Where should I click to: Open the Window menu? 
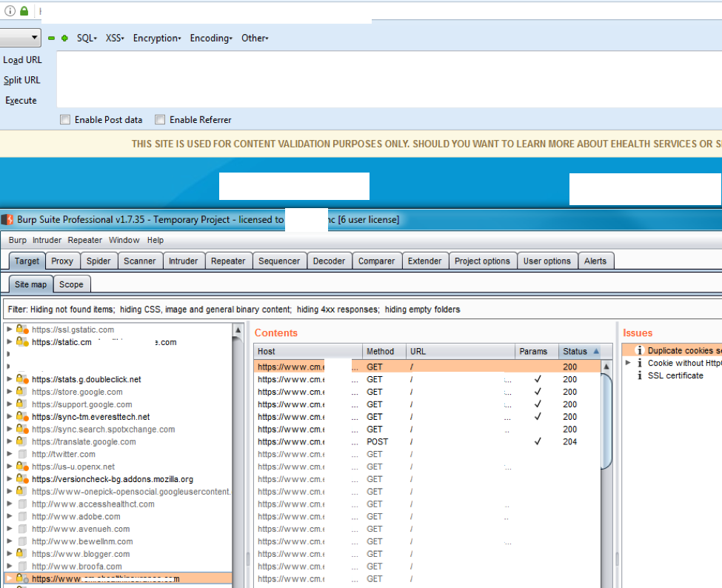[124, 240]
